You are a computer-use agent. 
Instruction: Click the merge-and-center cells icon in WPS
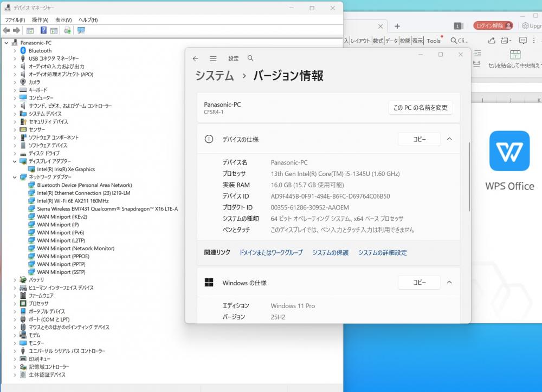coord(515,54)
